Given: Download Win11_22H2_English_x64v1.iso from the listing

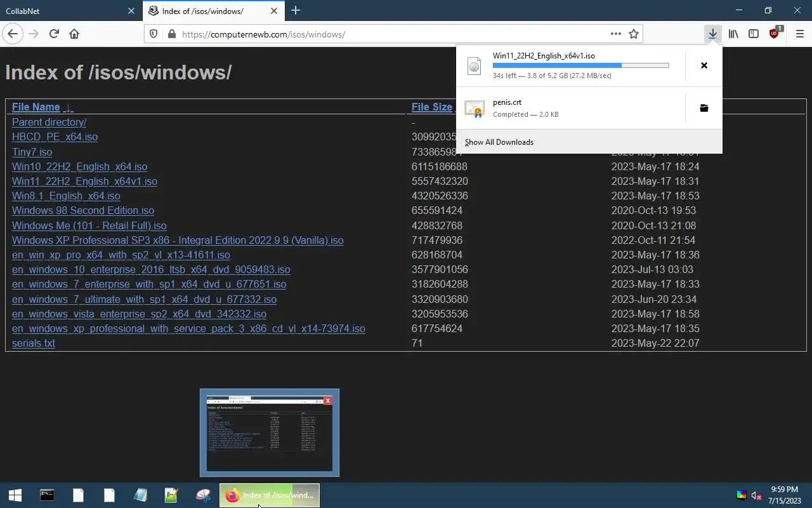Looking at the screenshot, I should pyautogui.click(x=84, y=181).
